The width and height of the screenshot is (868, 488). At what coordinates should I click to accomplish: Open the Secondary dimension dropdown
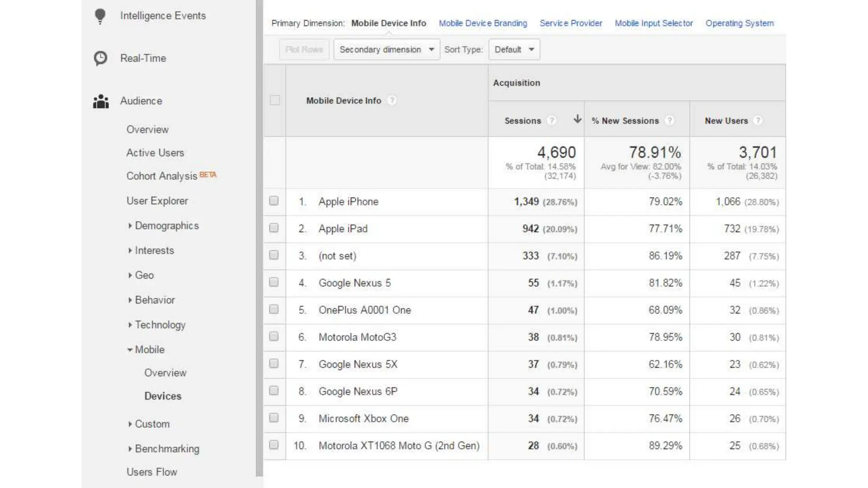[x=387, y=50]
